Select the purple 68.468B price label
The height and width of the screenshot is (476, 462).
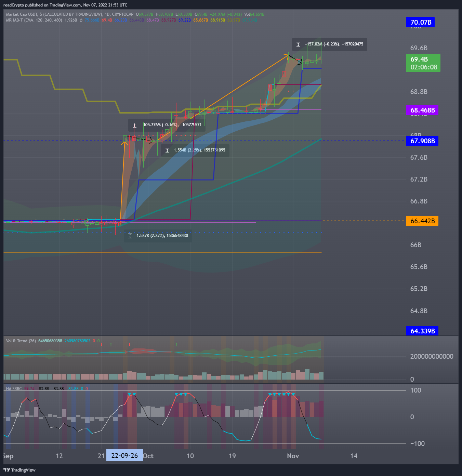pos(422,110)
